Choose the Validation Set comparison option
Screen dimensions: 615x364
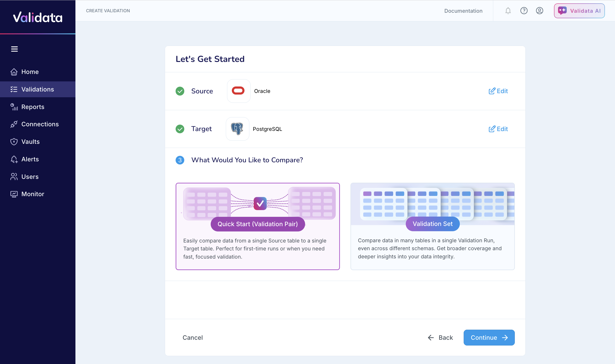(432, 226)
